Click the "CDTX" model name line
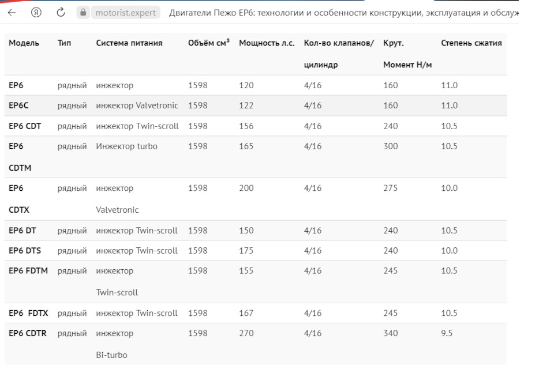Image resolution: width=554 pixels, height=392 pixels. (19, 210)
